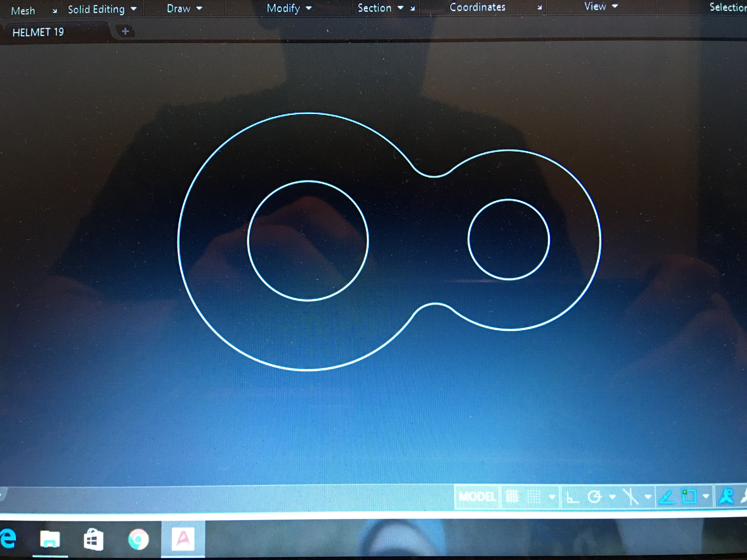747x560 pixels.
Task: Open the Mesh panel dialog launcher arrow
Action: pos(55,11)
